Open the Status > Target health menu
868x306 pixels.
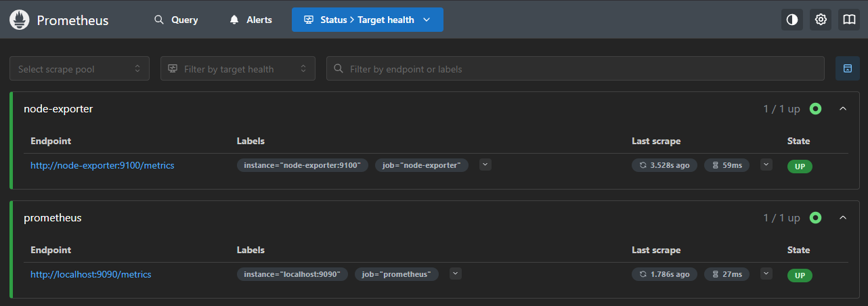367,20
